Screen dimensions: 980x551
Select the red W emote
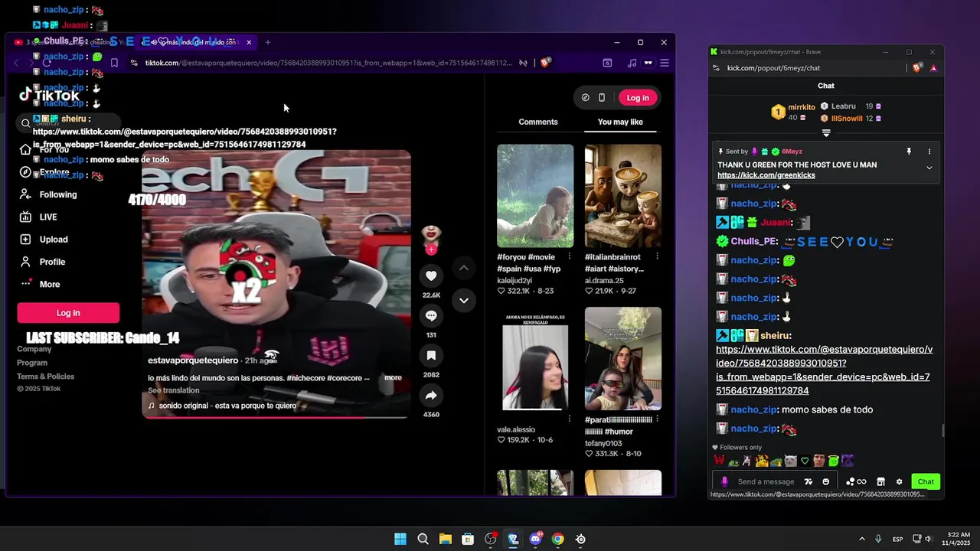click(719, 461)
